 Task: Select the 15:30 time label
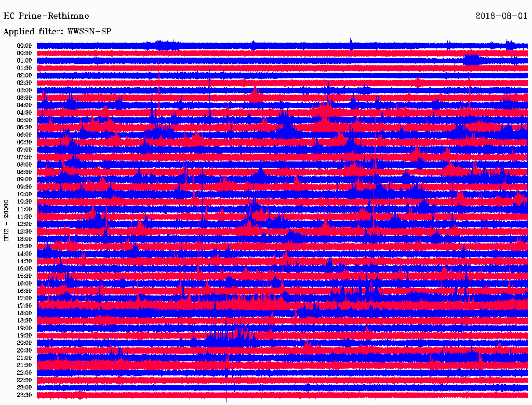pos(24,276)
